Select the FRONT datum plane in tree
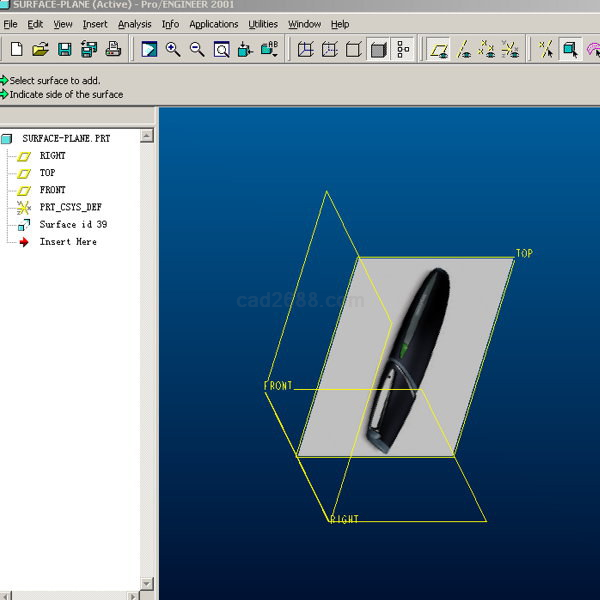This screenshot has width=600, height=600. tap(52, 190)
